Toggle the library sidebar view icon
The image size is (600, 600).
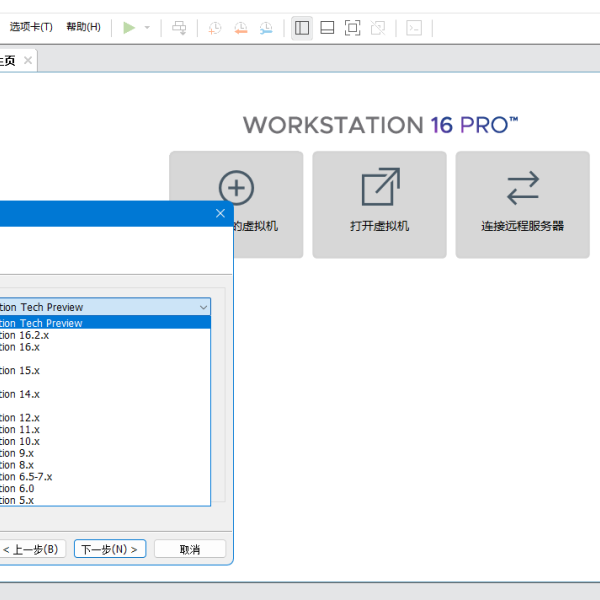pyautogui.click(x=302, y=28)
